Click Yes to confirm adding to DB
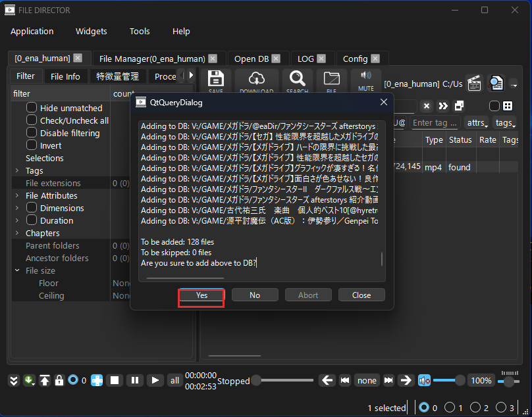This screenshot has width=532, height=417. tap(201, 295)
